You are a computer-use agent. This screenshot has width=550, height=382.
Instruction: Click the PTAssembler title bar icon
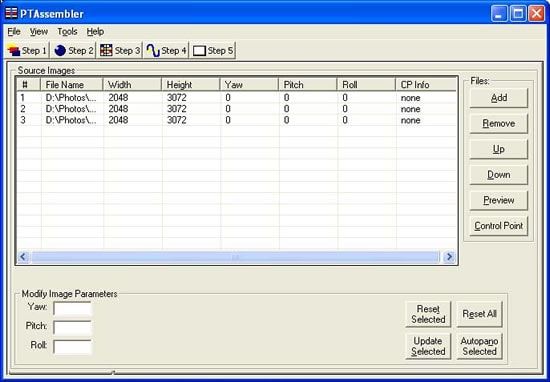click(x=11, y=13)
